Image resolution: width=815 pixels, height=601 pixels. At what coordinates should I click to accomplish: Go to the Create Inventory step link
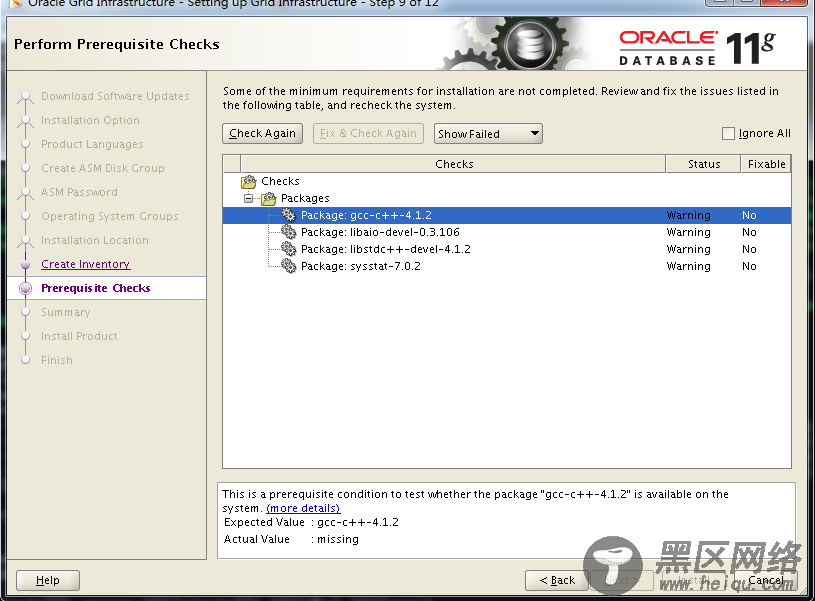click(x=86, y=264)
